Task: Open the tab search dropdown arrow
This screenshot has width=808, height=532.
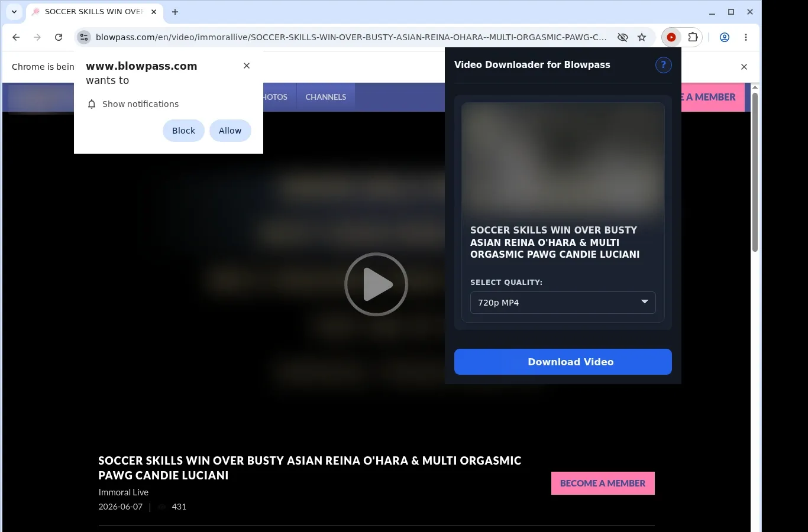Action: tap(14, 12)
